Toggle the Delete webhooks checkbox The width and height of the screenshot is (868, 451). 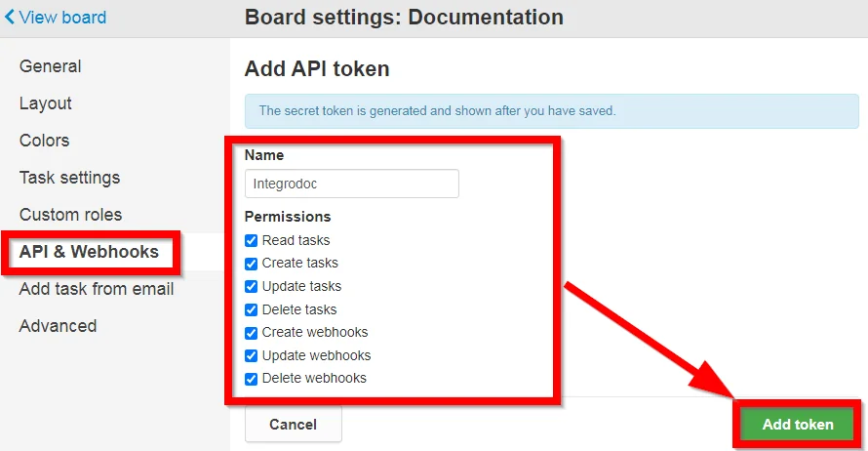251,379
